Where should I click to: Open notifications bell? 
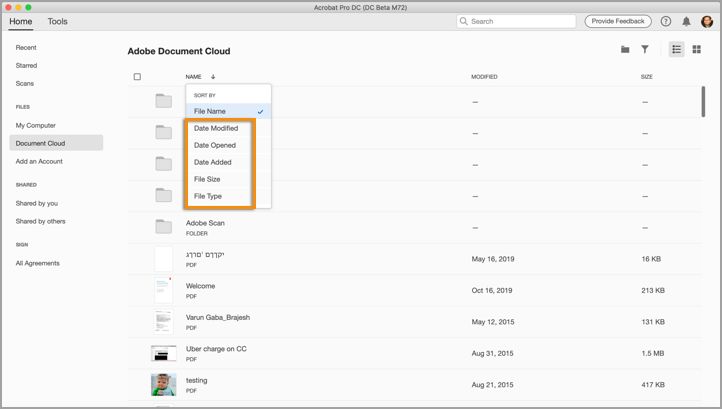click(686, 21)
